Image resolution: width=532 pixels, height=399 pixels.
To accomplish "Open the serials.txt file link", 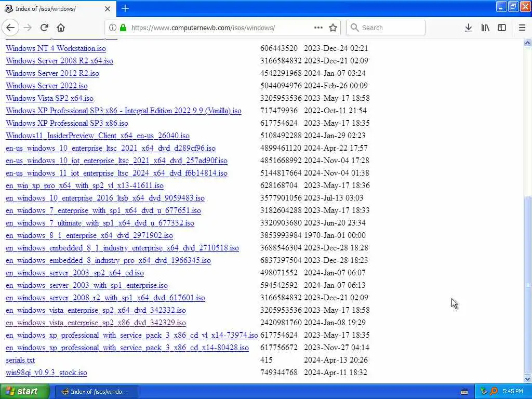I will point(20,361).
